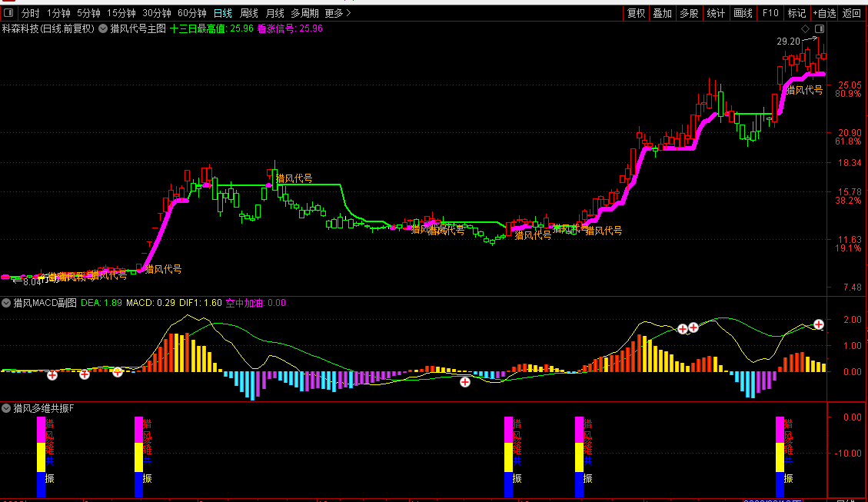Switch to the 月线 monthly period
The image size is (868, 502).
(x=275, y=13)
